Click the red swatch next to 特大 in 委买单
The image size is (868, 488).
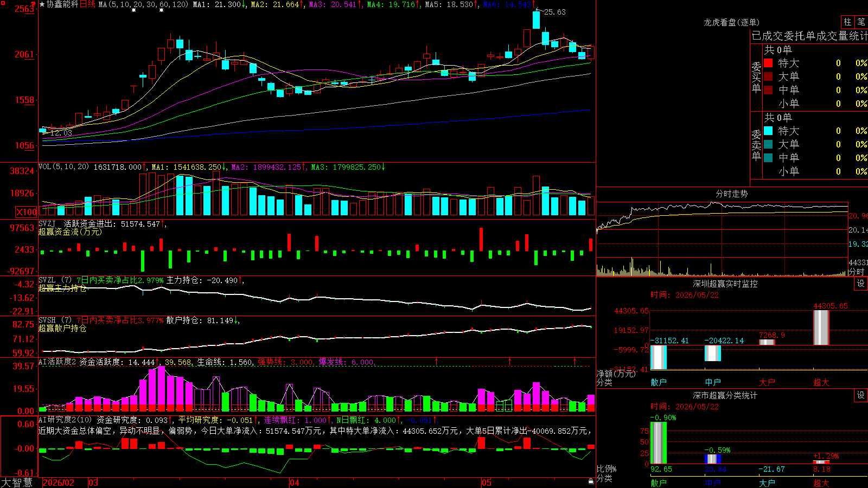[768, 63]
